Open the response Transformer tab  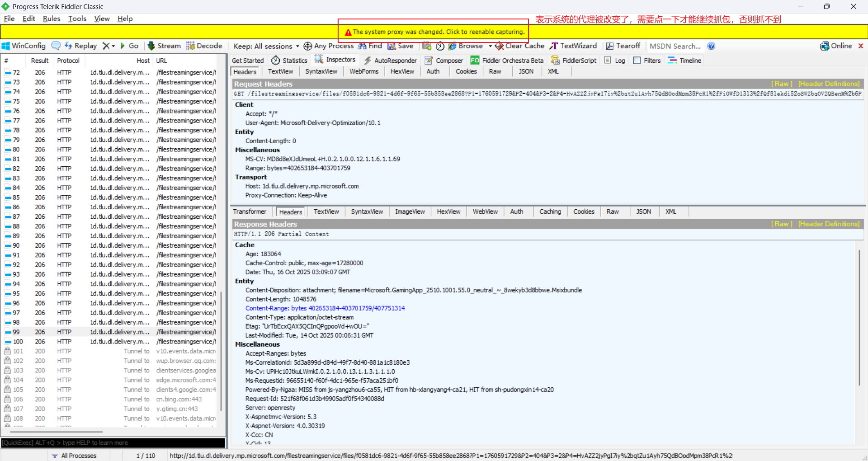(x=250, y=212)
